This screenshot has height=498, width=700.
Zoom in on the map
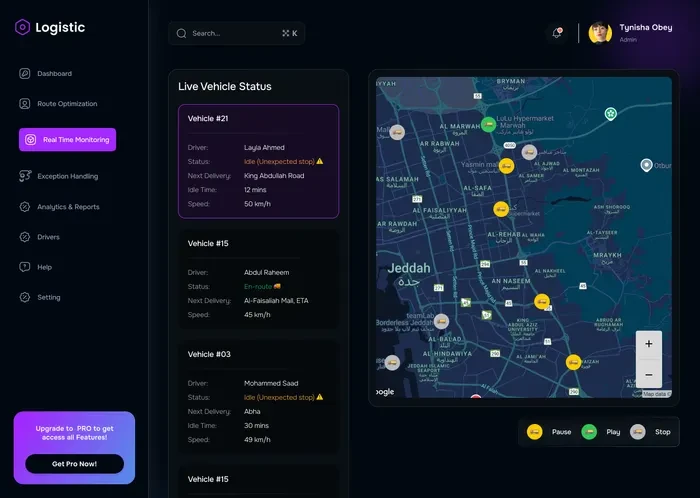click(649, 344)
